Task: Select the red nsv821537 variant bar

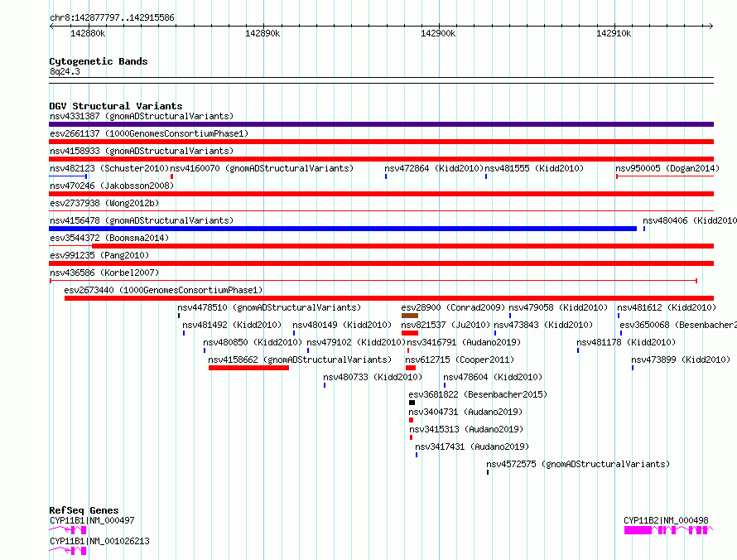Action: pos(410,333)
